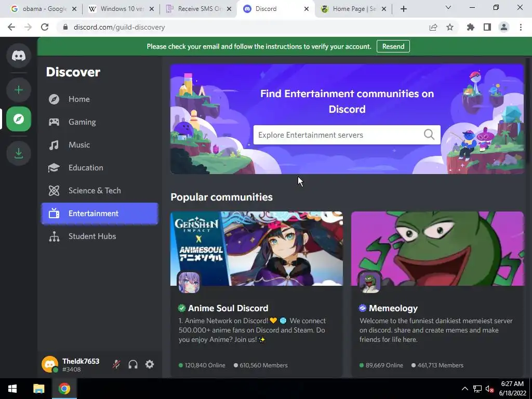Click Memeology server avatar icon

369,282
